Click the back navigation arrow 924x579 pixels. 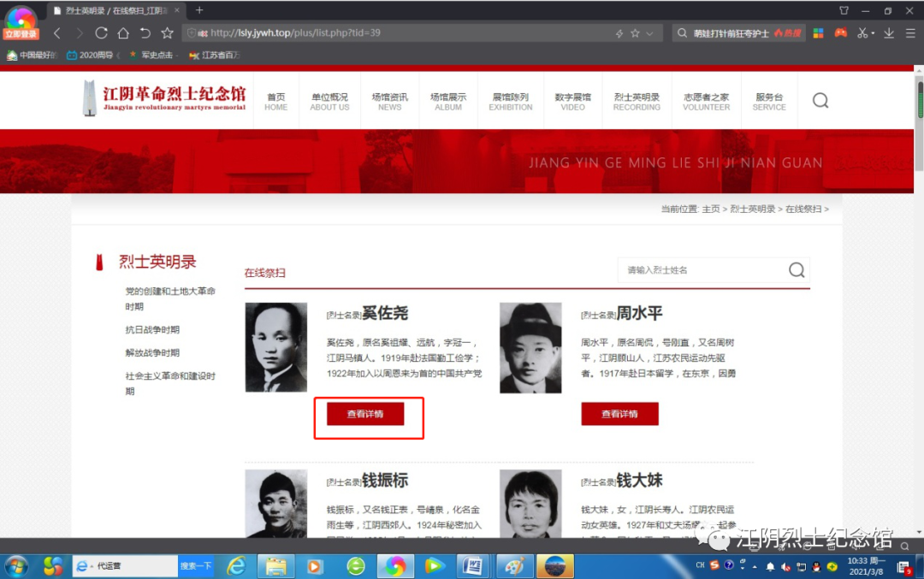(x=57, y=33)
